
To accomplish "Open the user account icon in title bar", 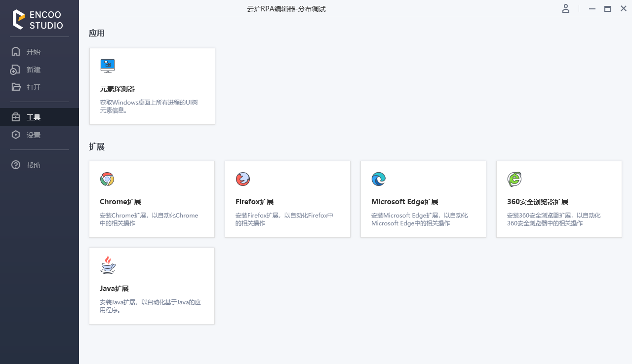I will coord(566,9).
